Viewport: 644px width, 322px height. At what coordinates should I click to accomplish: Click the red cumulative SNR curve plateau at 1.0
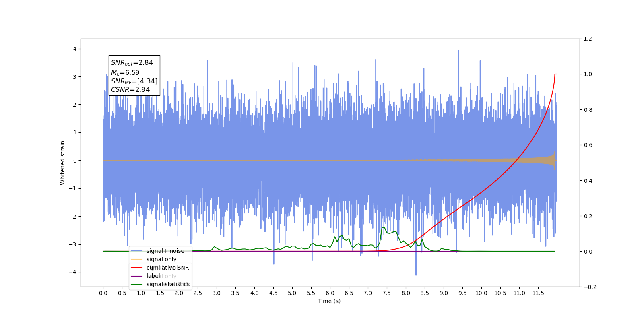click(556, 74)
